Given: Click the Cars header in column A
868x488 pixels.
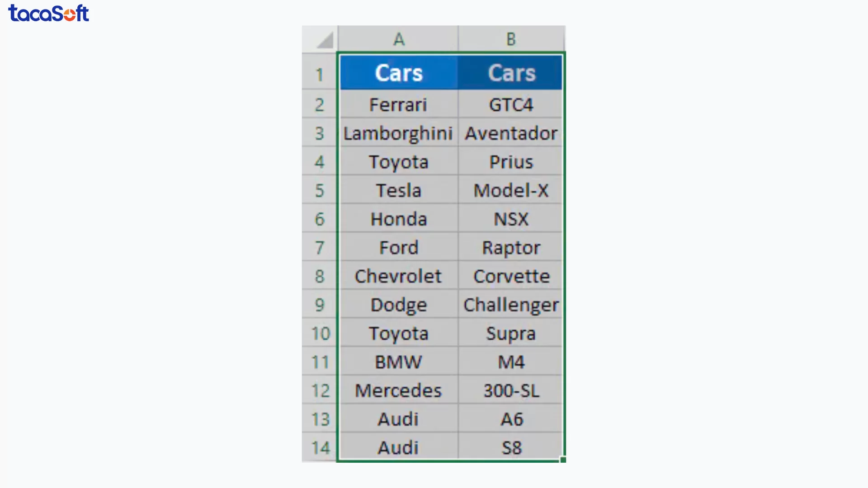Looking at the screenshot, I should click(399, 72).
